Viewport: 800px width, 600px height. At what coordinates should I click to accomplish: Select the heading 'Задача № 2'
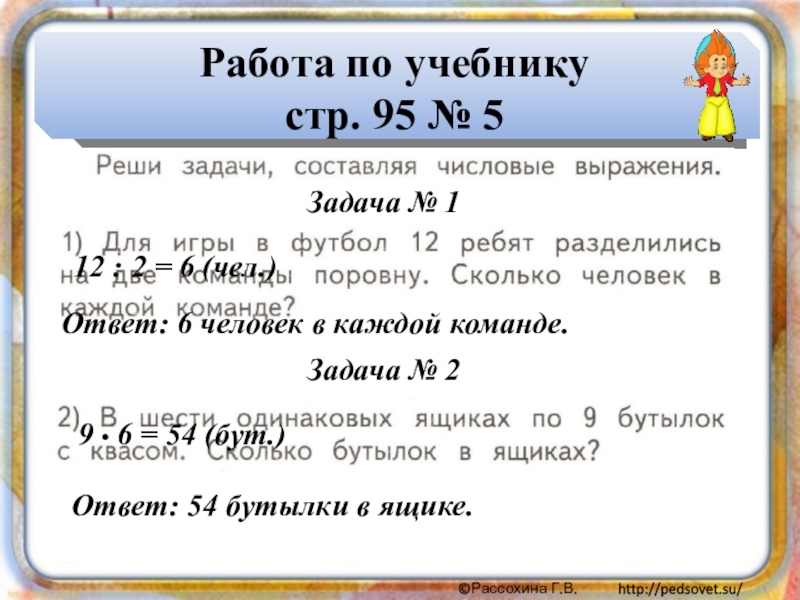click(x=383, y=370)
